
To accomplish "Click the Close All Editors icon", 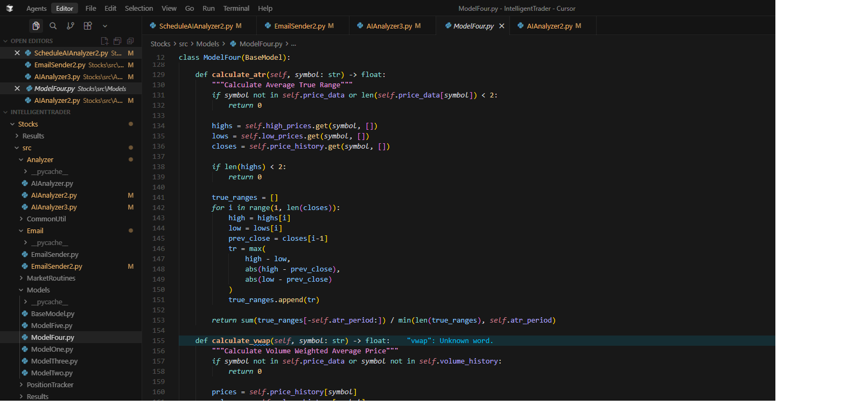I will (130, 41).
